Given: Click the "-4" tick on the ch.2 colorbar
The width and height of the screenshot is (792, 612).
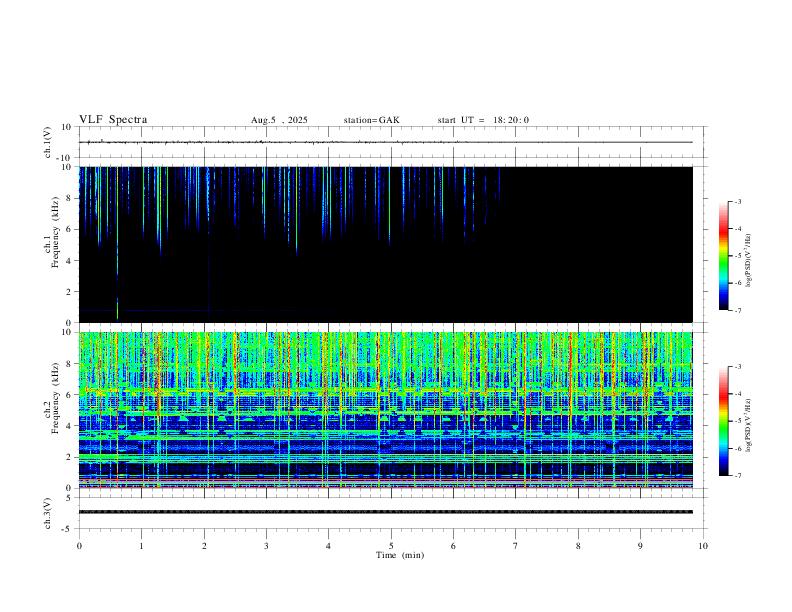Looking at the screenshot, I should [737, 394].
